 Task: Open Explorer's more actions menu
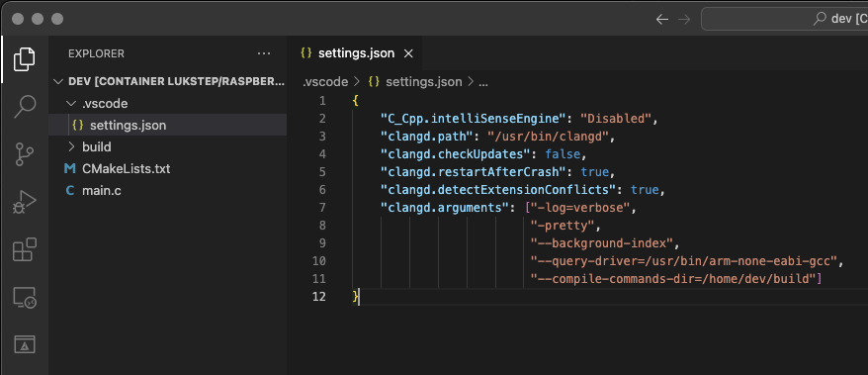pyautogui.click(x=264, y=53)
